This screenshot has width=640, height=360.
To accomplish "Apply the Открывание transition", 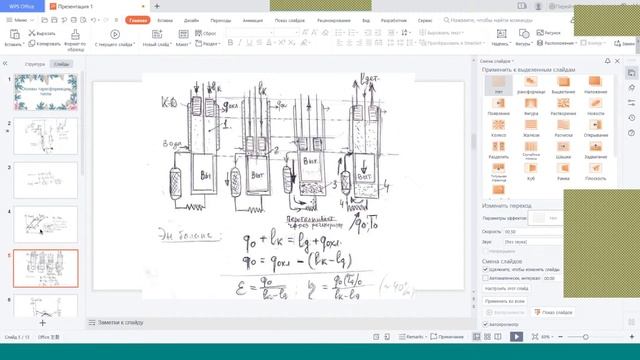I will click(596, 129).
